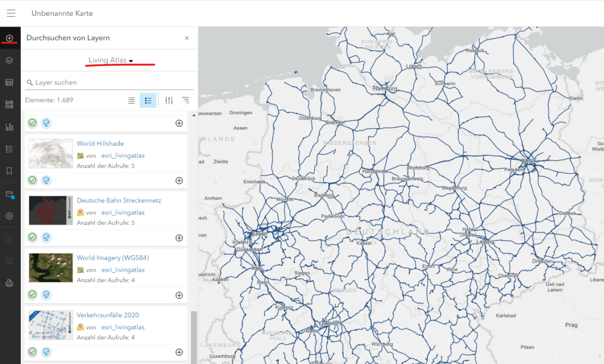Click Living Atlas badge on Verkehrsunfälle 2020 card

pos(46,352)
